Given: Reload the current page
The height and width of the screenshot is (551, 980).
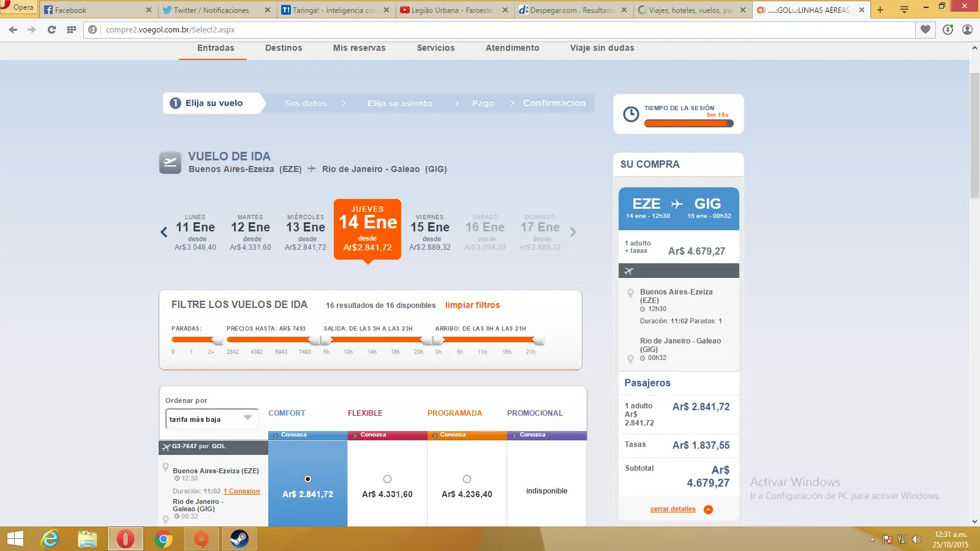Looking at the screenshot, I should (51, 29).
